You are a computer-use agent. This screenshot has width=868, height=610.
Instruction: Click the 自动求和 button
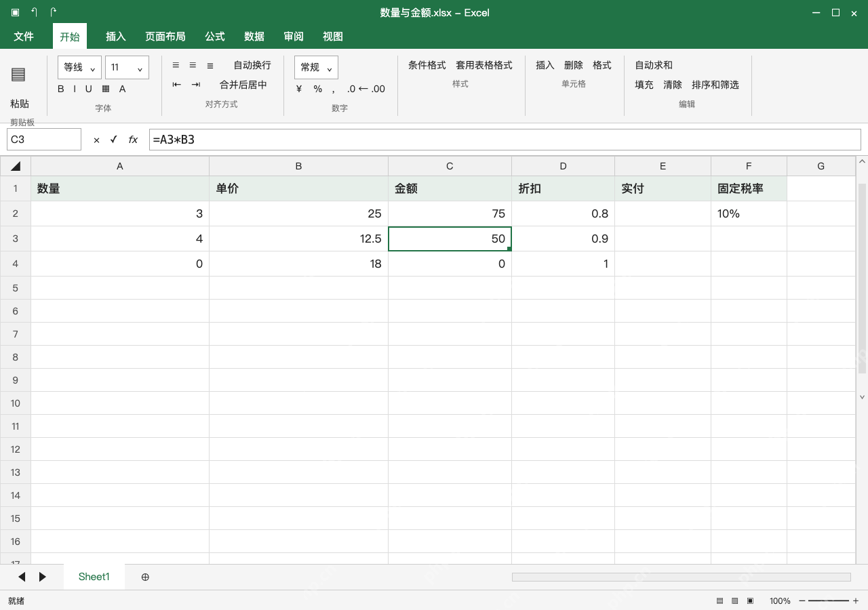pos(654,65)
